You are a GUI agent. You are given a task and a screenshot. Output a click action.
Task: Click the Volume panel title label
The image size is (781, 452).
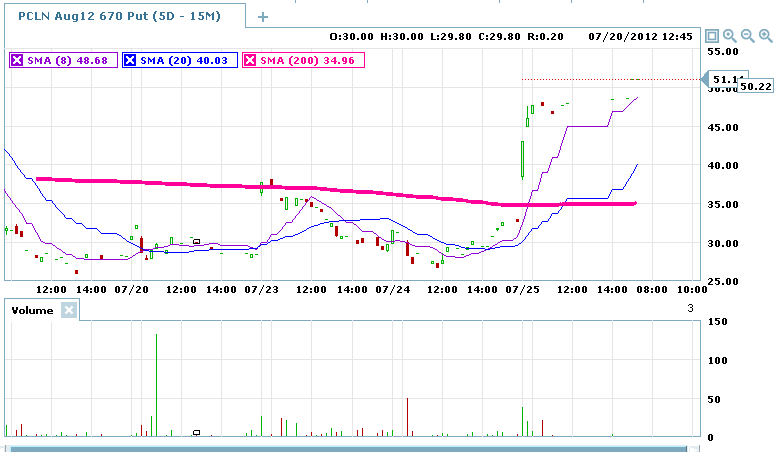pos(32,310)
